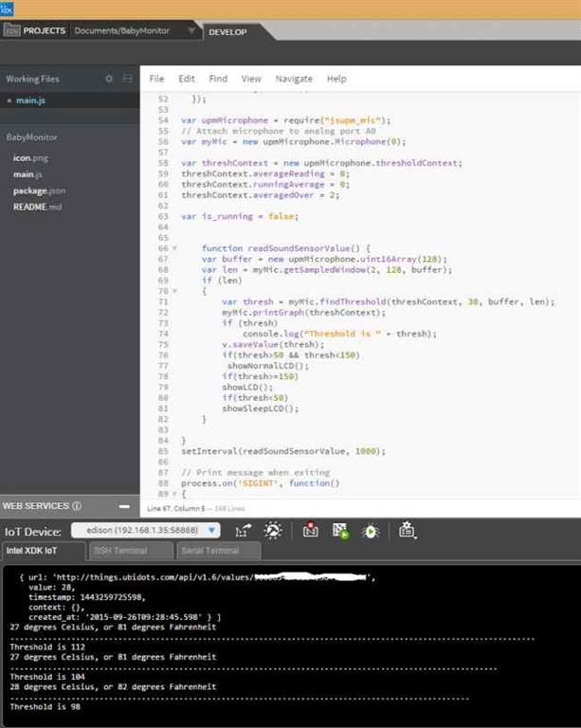581x728 pixels.
Task: Click line number 75 in gutter
Action: click(163, 344)
